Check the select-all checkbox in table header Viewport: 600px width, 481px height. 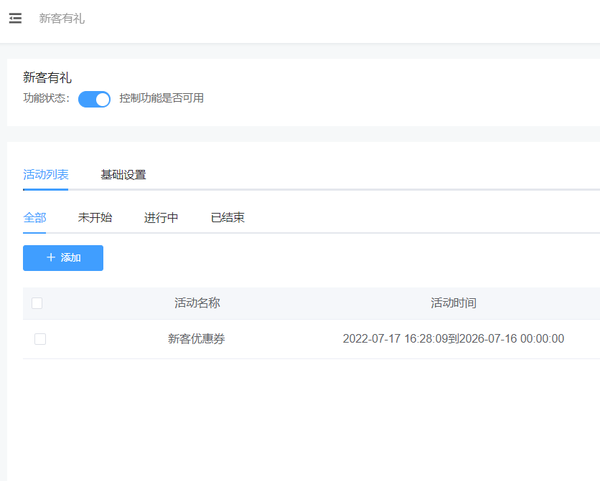[37, 303]
